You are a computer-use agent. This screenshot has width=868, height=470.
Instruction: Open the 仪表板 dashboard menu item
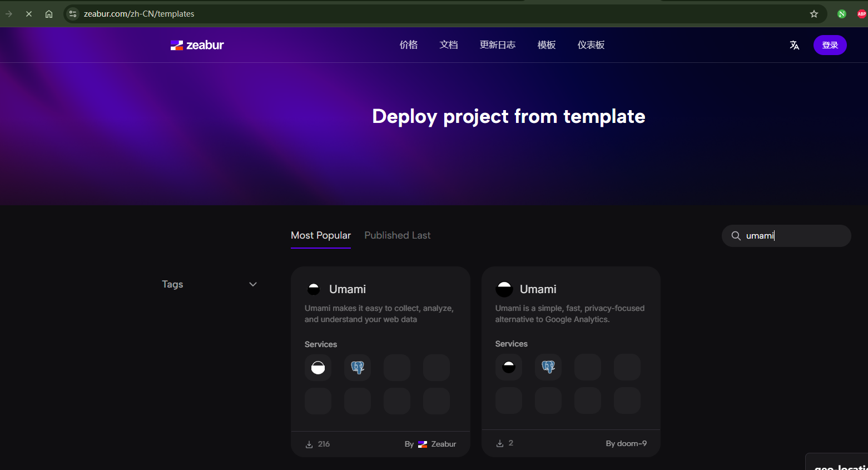591,45
